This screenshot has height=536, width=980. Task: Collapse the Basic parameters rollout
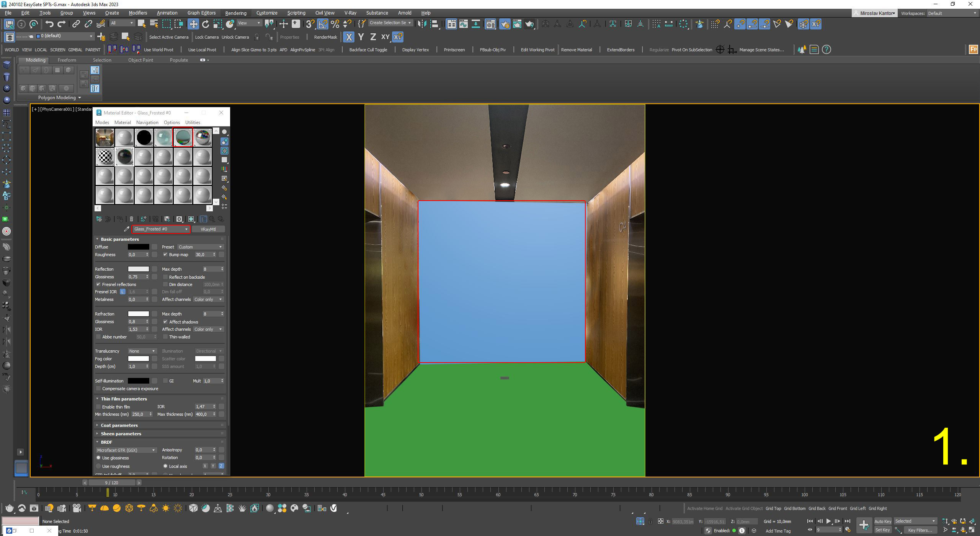[119, 239]
